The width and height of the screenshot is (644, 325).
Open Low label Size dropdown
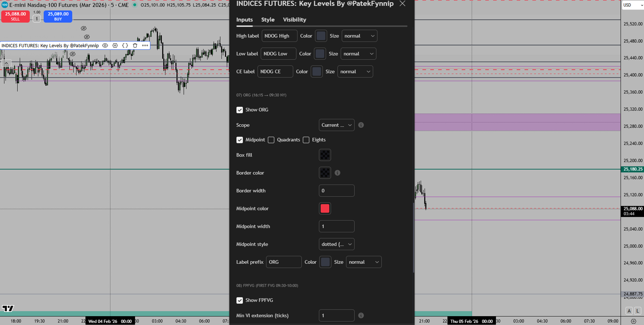click(358, 54)
